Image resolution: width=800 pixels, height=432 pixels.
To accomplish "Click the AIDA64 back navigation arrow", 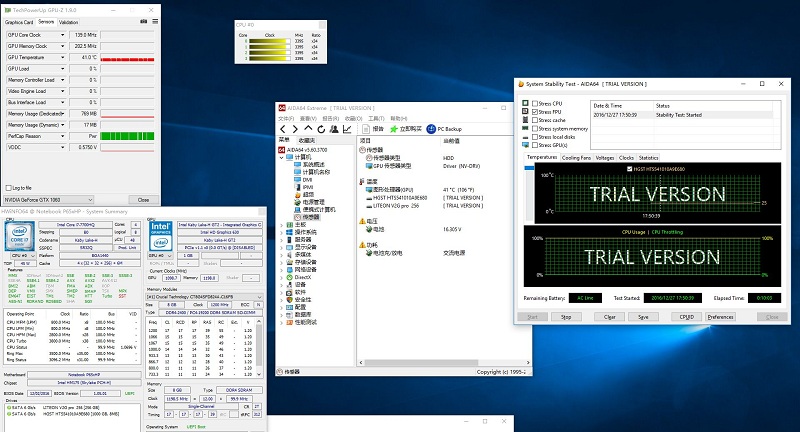I will [x=283, y=129].
